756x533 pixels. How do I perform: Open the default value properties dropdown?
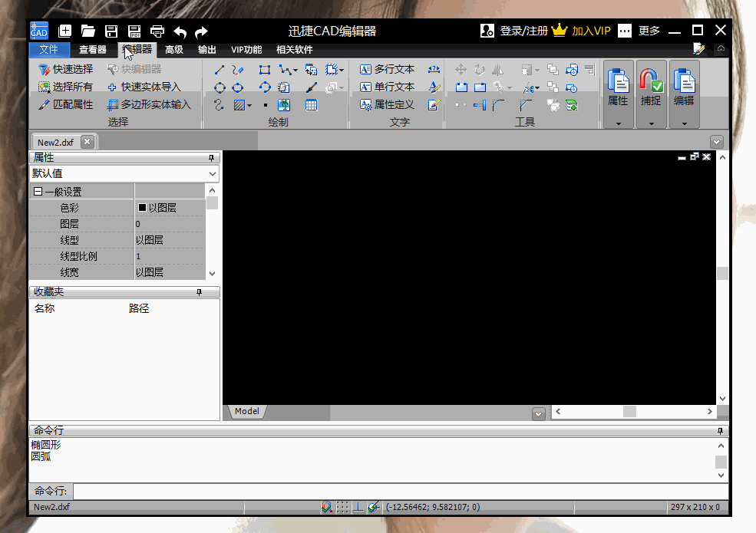pyautogui.click(x=213, y=174)
